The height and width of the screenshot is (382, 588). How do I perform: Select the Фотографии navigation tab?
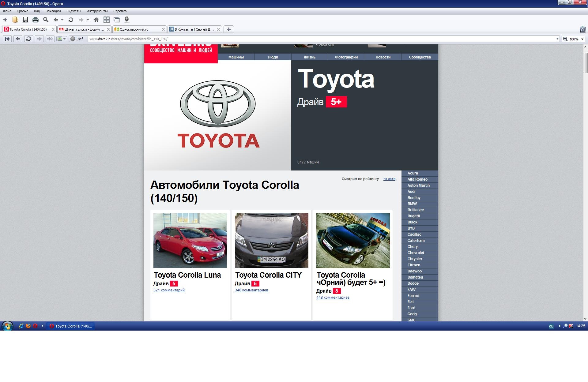coord(346,57)
